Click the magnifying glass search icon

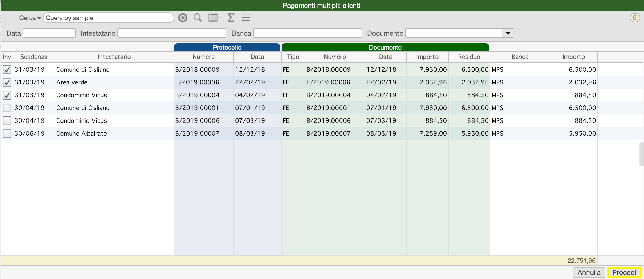click(x=198, y=18)
